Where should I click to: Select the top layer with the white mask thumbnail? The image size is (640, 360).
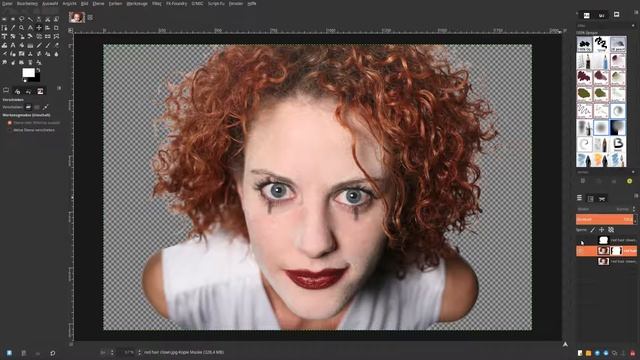[x=606, y=240]
